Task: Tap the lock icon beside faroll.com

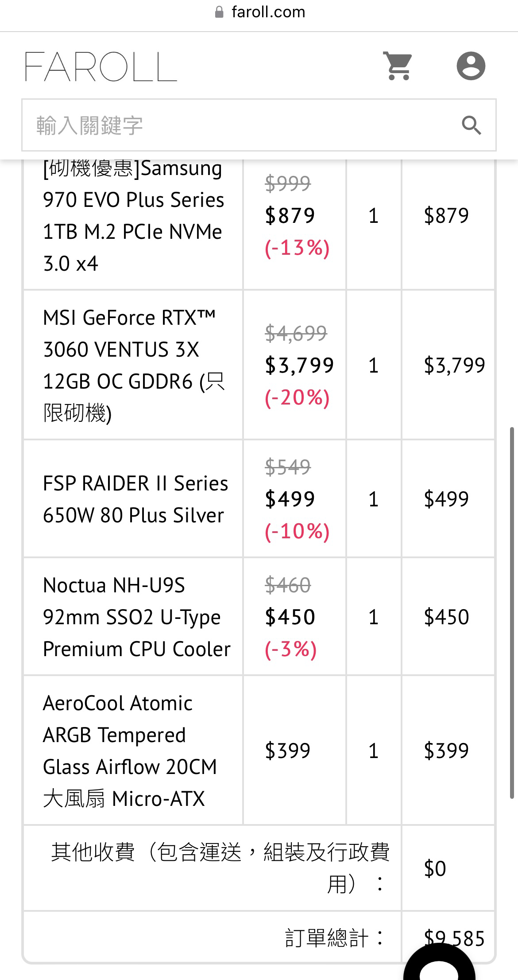Action: pyautogui.click(x=219, y=12)
